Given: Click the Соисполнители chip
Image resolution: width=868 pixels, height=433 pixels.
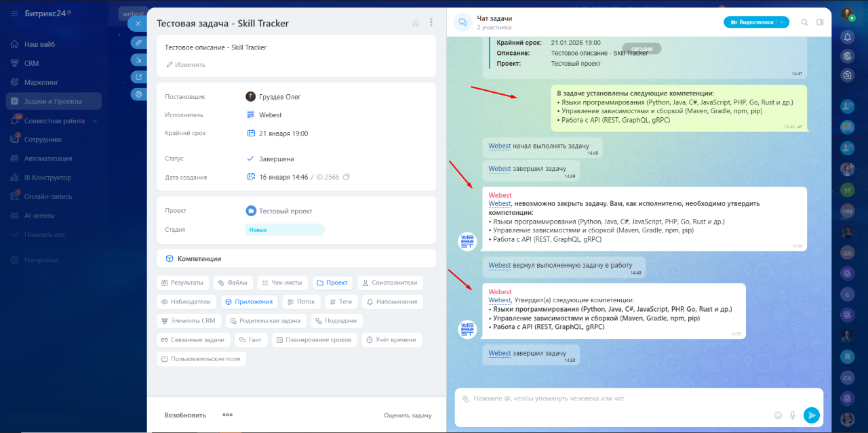Looking at the screenshot, I should [x=391, y=283].
